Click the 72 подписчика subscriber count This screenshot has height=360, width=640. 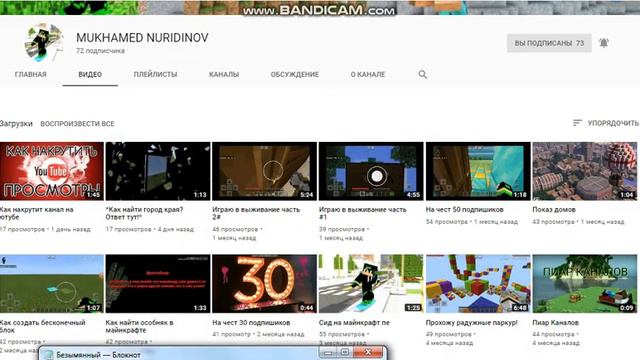point(100,51)
